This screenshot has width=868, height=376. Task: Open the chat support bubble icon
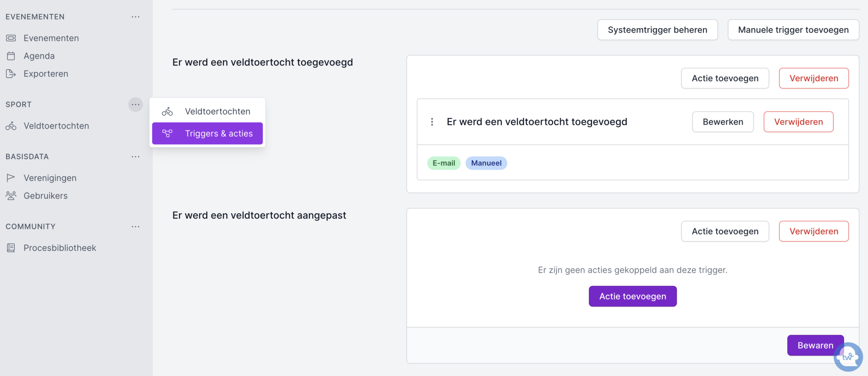point(848,357)
